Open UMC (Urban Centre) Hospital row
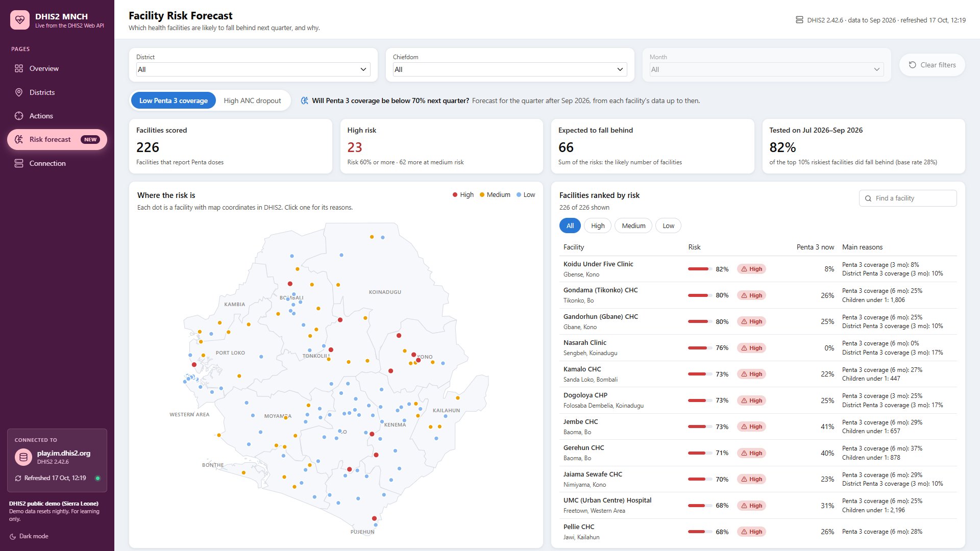Image resolution: width=980 pixels, height=551 pixels. click(758, 505)
